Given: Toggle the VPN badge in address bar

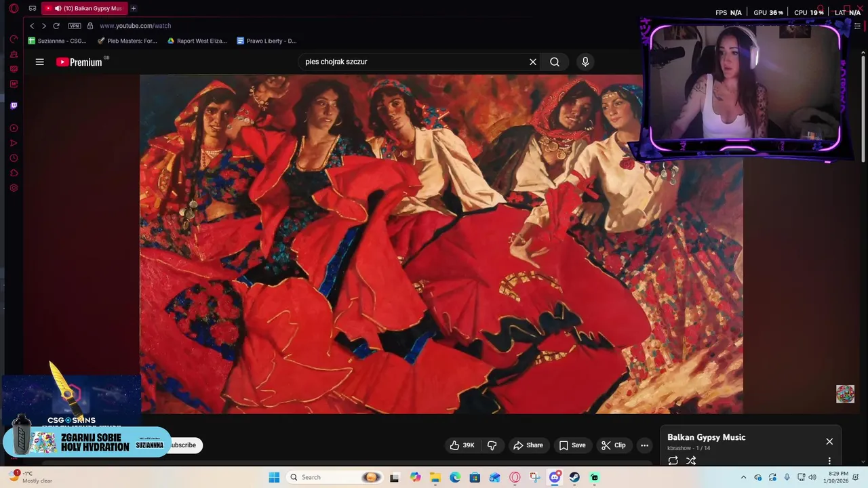Looking at the screenshot, I should (75, 26).
